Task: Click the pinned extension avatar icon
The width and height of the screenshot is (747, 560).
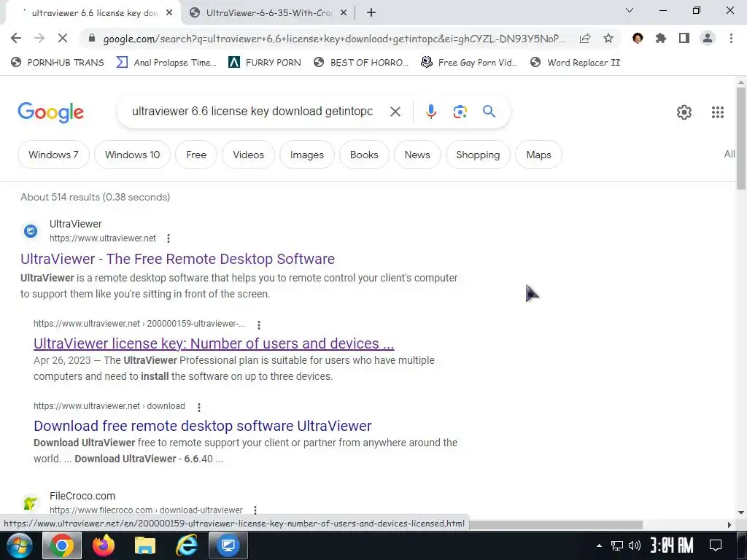Action: [x=638, y=38]
